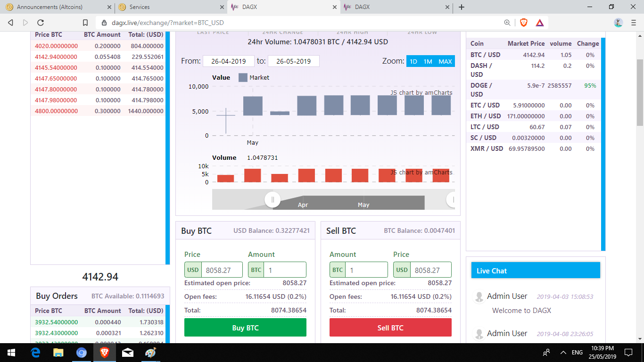Screen dimensions: 644x362
Task: Reload the page with the refresh icon
Action: [41, 22]
